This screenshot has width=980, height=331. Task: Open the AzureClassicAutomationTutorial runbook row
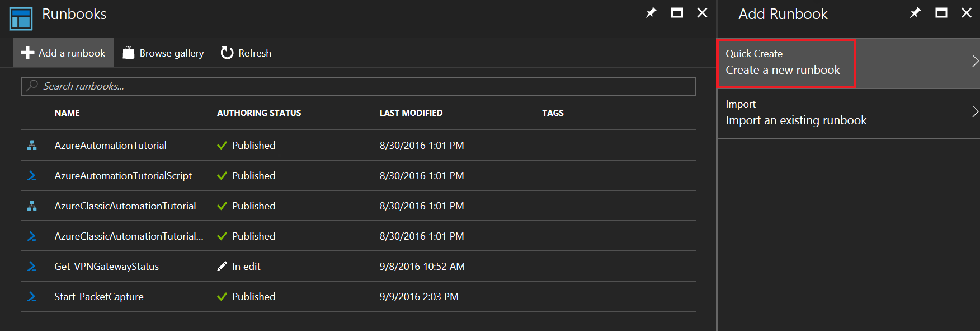pos(125,206)
